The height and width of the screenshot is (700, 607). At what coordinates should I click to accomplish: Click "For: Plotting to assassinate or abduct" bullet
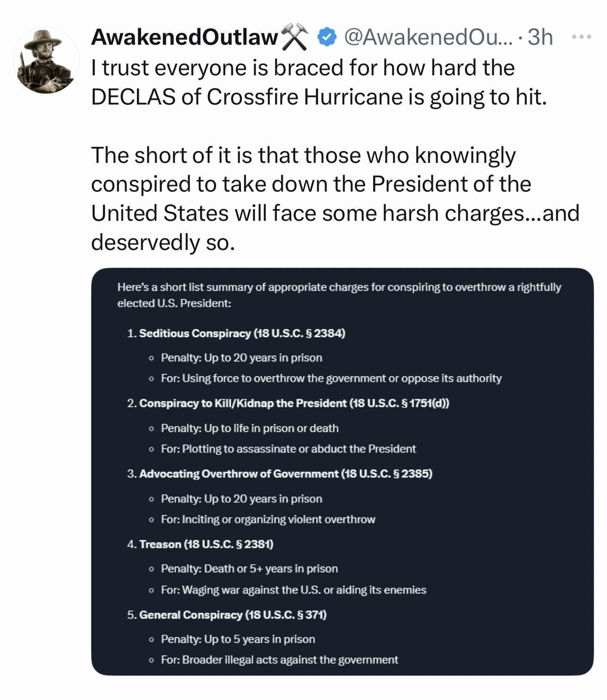[288, 449]
